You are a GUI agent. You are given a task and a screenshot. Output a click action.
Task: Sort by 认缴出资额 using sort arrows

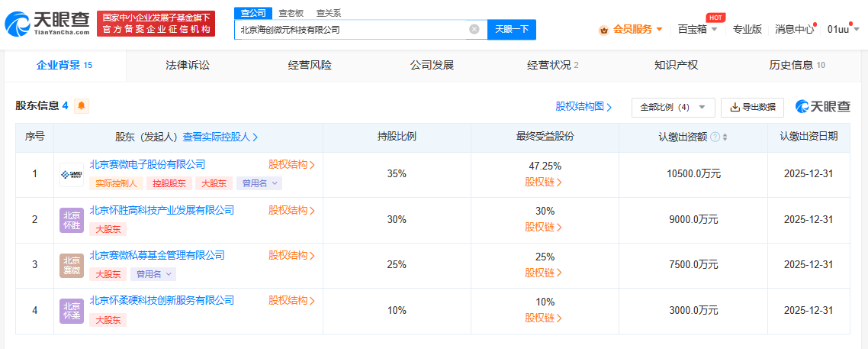pyautogui.click(x=725, y=137)
